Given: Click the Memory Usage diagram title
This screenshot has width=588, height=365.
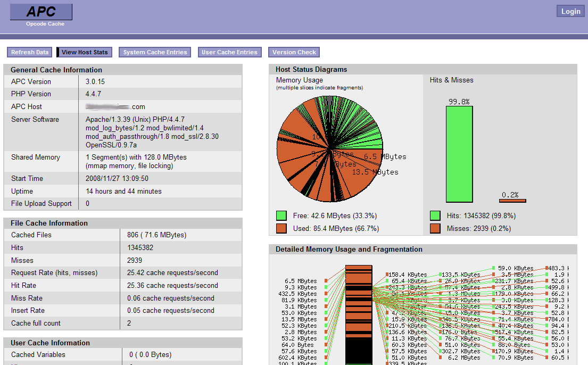Looking at the screenshot, I should tap(299, 80).
